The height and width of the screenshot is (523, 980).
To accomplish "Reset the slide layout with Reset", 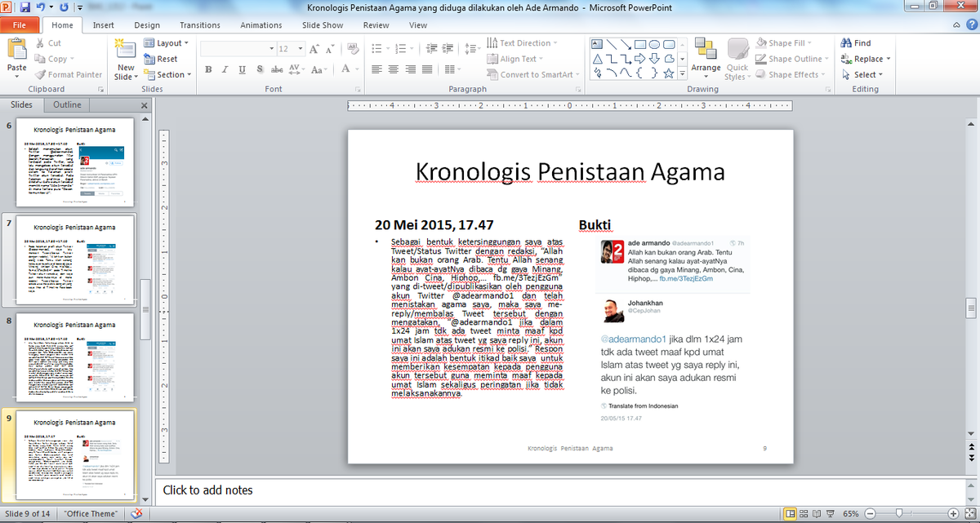I will pyautogui.click(x=160, y=59).
